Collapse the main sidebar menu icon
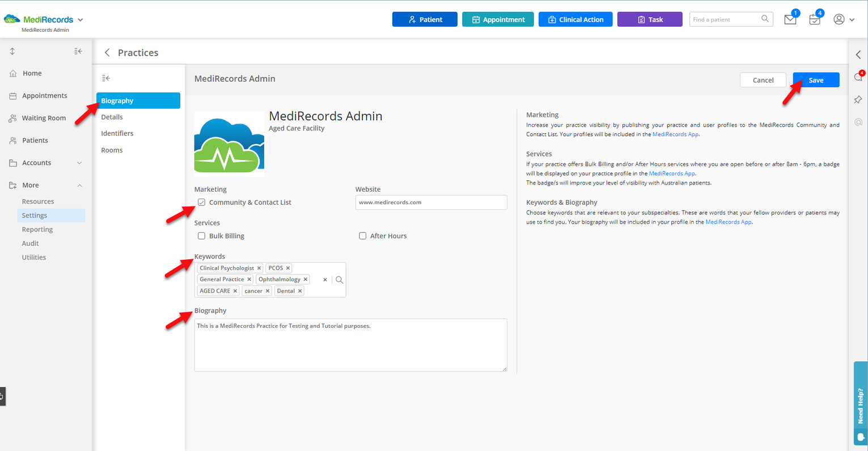The height and width of the screenshot is (451, 868). point(78,51)
